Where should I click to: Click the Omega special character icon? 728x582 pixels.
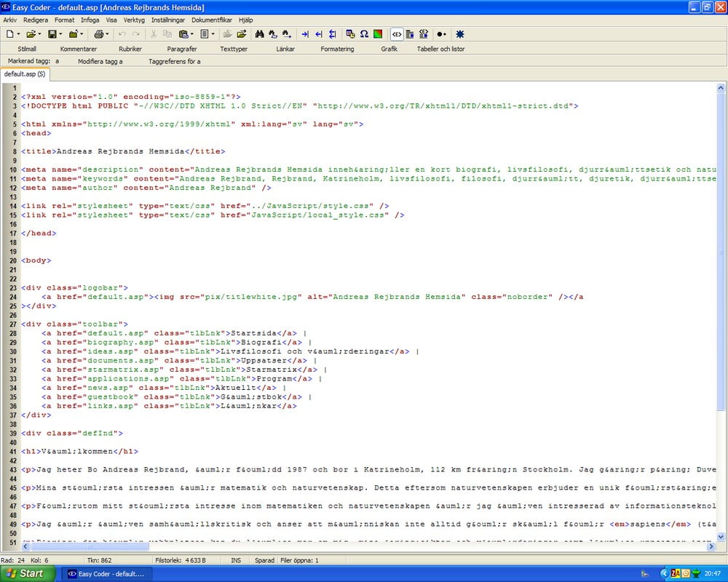(x=364, y=34)
